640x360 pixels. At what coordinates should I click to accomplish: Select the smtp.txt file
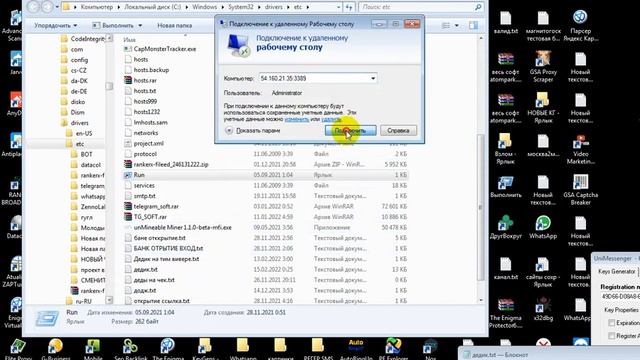pyautogui.click(x=144, y=196)
